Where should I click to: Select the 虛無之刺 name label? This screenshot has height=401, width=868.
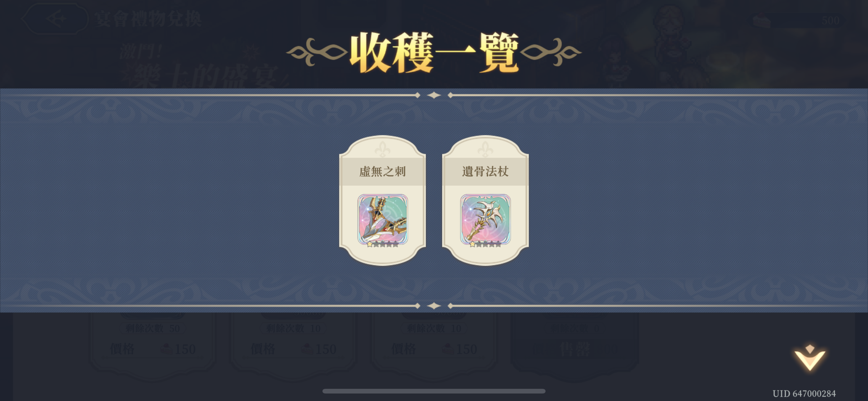pyautogui.click(x=382, y=172)
